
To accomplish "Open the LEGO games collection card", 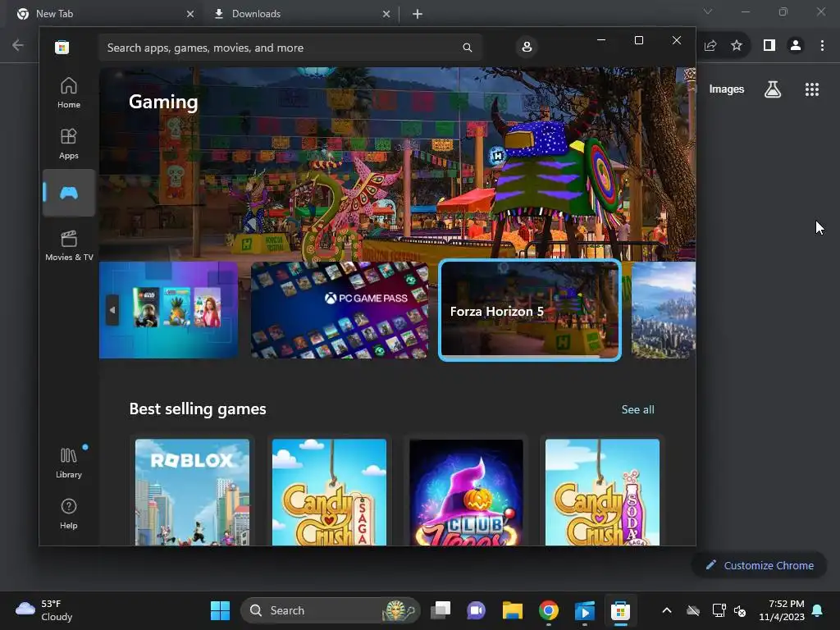I will click(168, 309).
